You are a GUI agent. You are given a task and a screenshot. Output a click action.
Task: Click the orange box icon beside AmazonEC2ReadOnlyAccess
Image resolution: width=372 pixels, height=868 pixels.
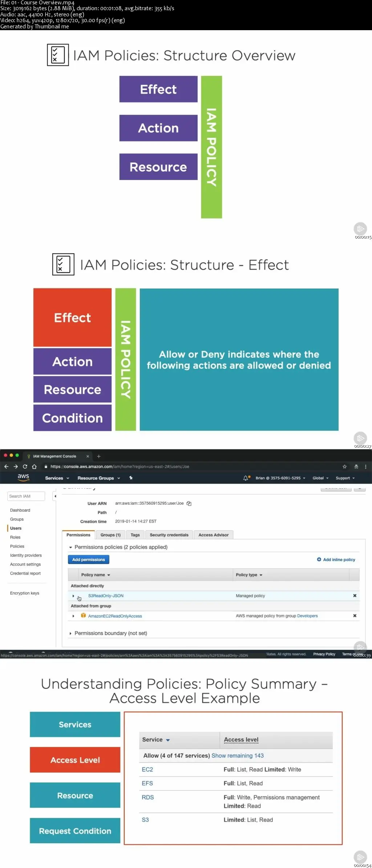click(x=84, y=616)
